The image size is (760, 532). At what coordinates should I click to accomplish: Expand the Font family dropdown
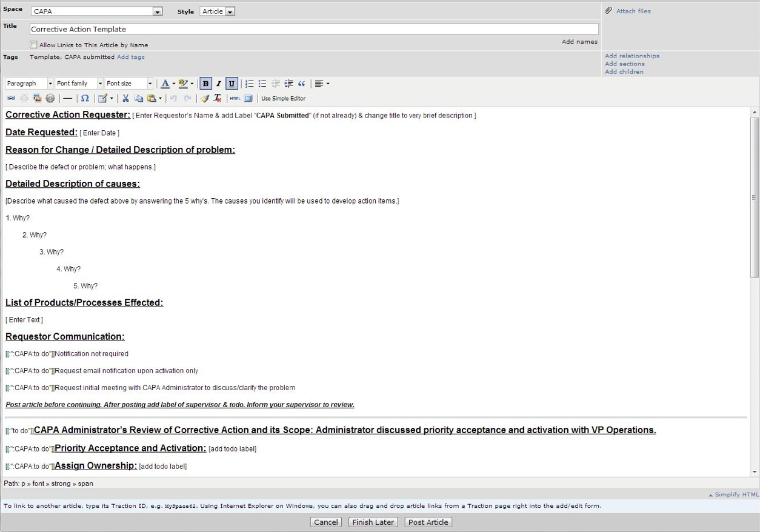[79, 84]
